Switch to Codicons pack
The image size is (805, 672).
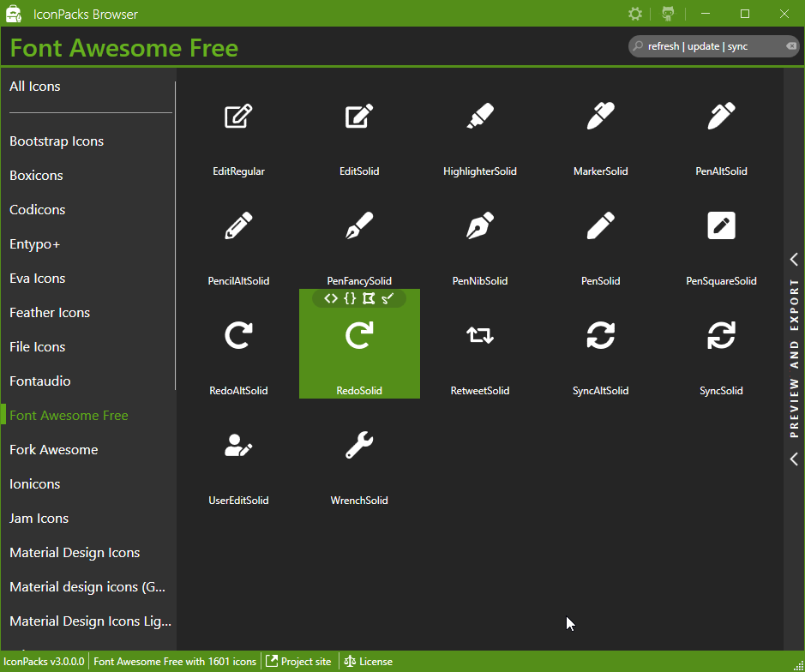coord(37,210)
